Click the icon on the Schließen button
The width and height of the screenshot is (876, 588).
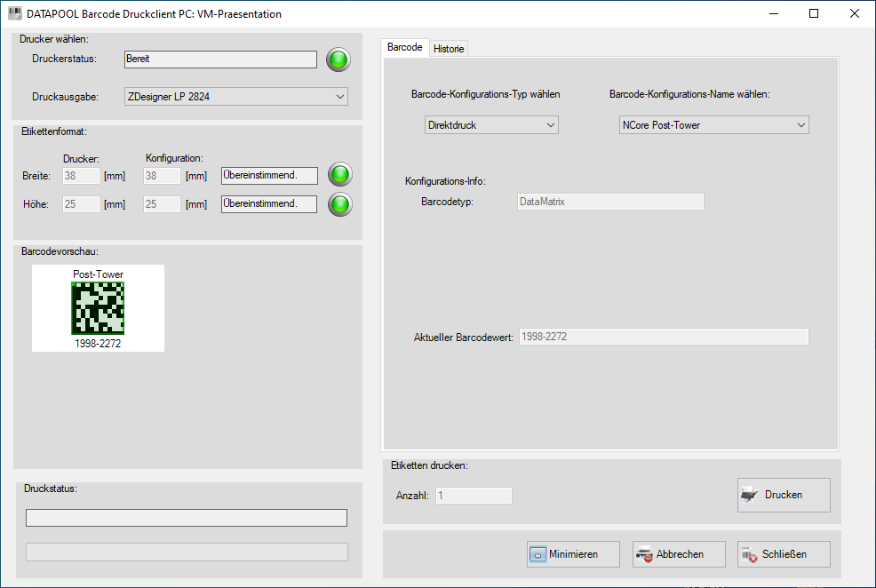pyautogui.click(x=748, y=554)
